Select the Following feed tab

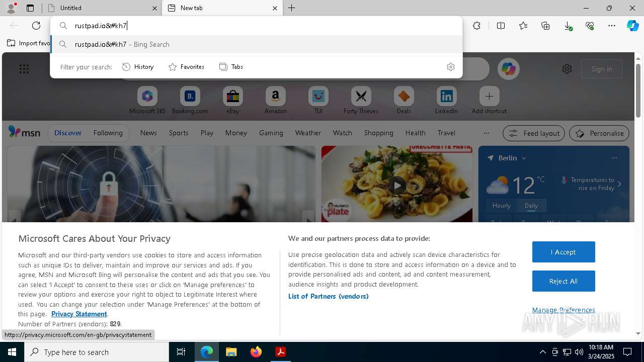click(108, 133)
